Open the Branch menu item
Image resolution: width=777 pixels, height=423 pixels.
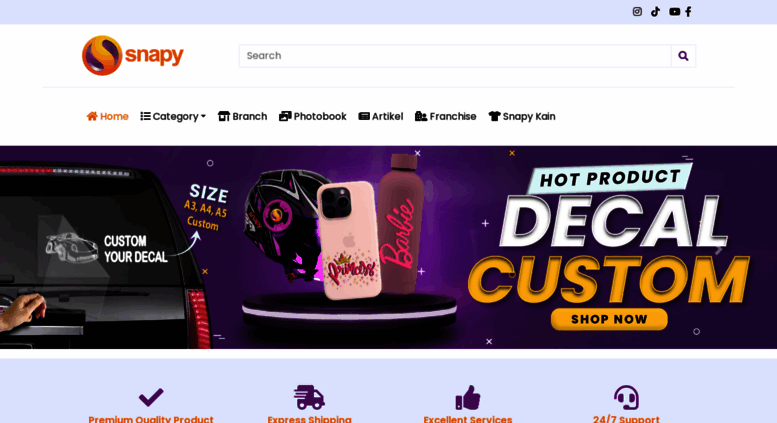[x=242, y=116]
